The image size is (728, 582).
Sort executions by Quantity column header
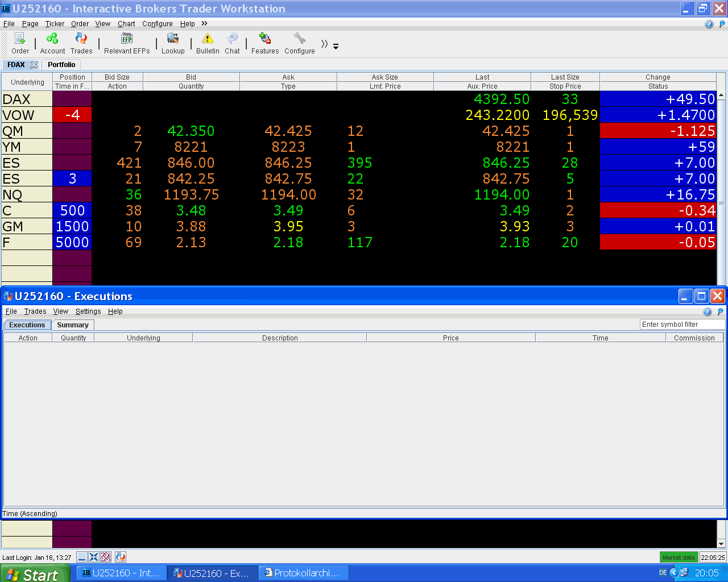pos(73,338)
